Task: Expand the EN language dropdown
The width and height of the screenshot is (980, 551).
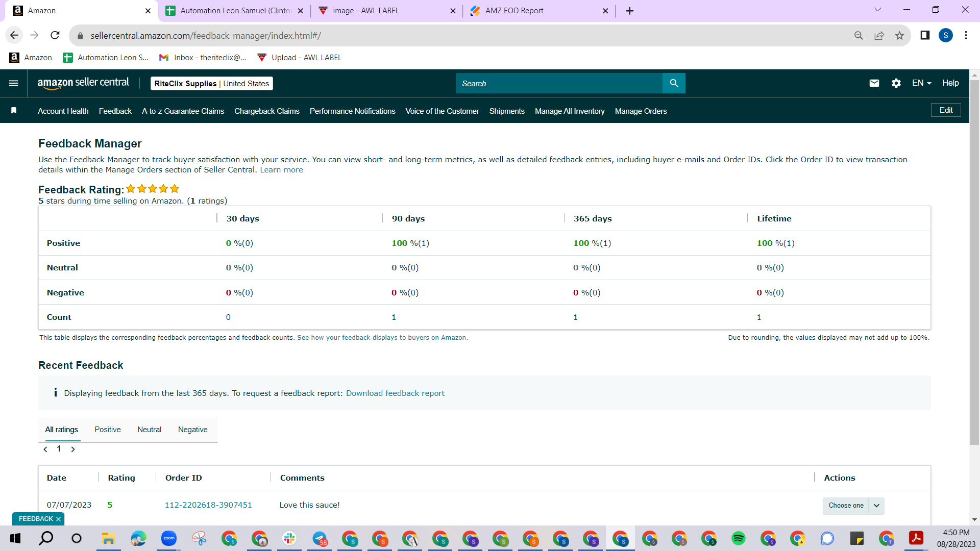Action: pyautogui.click(x=922, y=83)
